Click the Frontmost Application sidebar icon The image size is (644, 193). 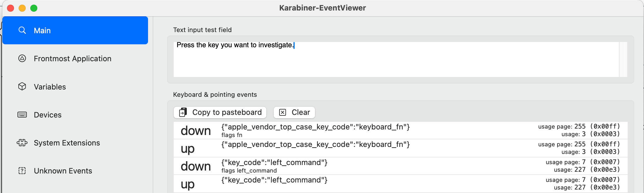[22, 59]
